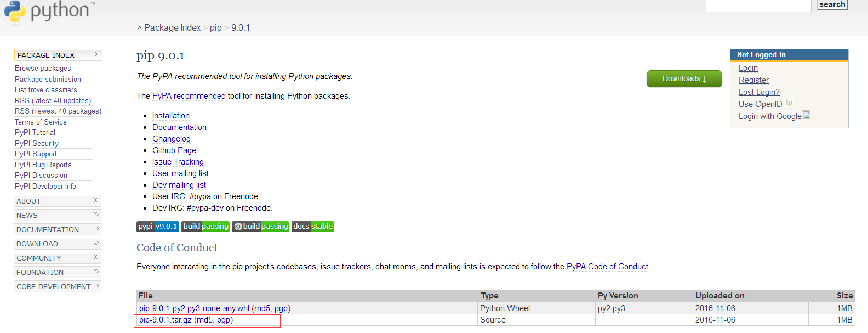Open Terms of Service

pyautogui.click(x=41, y=122)
